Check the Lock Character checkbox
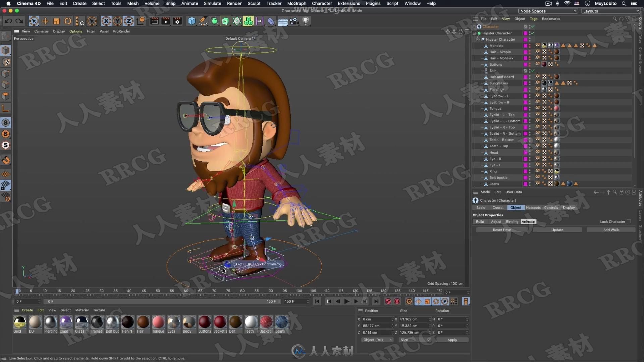The width and height of the screenshot is (644, 362). tap(629, 221)
